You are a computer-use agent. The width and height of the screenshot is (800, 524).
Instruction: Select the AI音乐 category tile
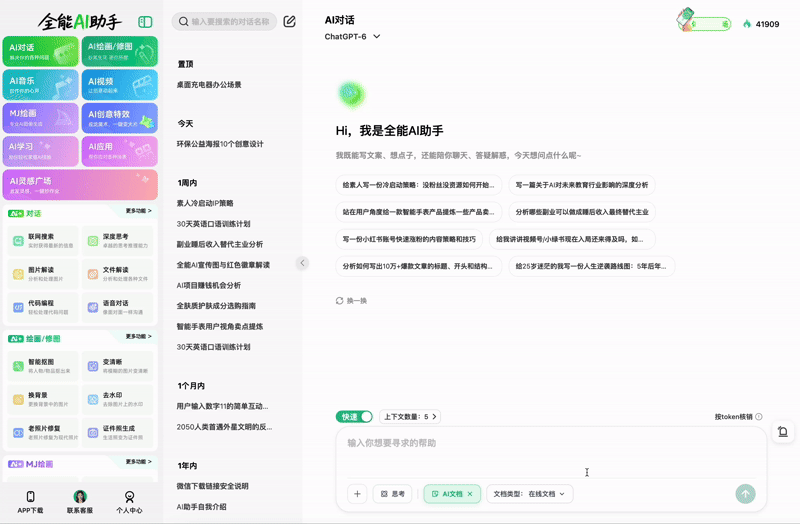tap(41, 84)
